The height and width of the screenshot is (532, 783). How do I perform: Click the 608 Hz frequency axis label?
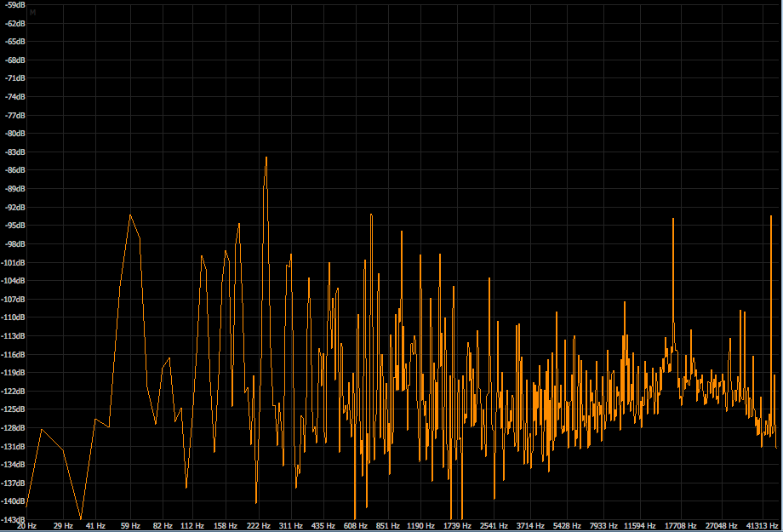pos(356,526)
